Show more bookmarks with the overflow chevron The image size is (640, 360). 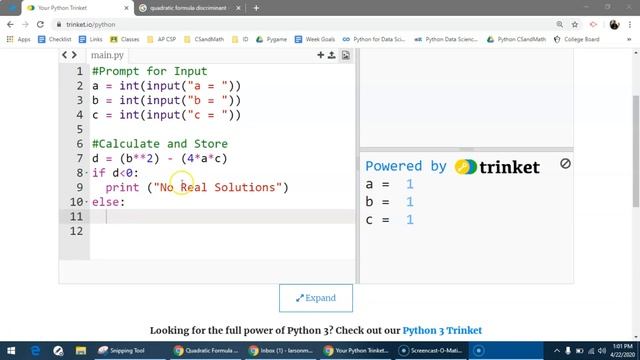click(629, 39)
